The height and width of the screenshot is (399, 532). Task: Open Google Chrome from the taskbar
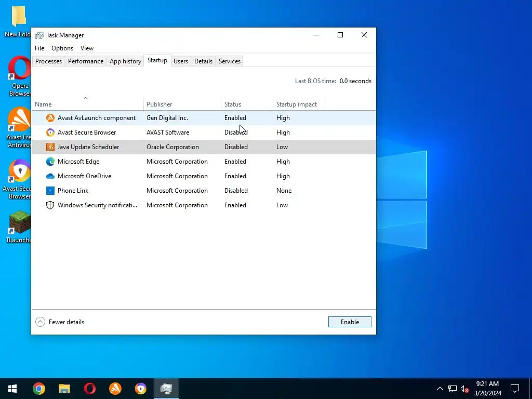38,389
